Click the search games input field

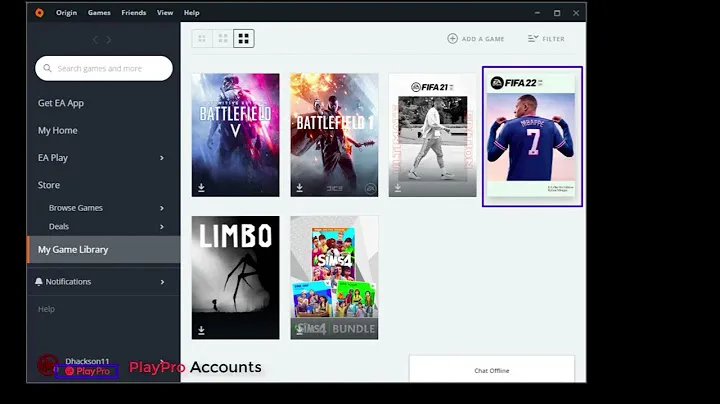click(x=104, y=68)
